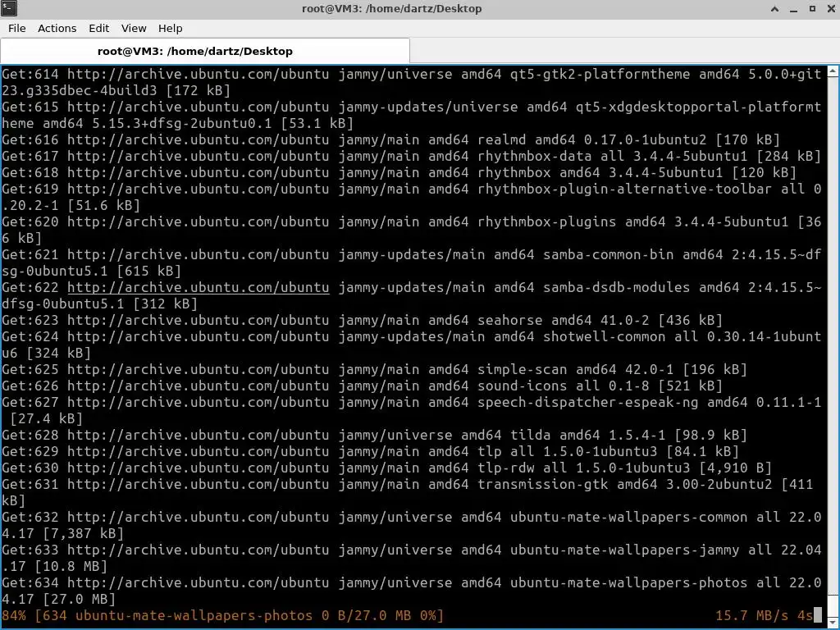Click 'simple-scan' package name
The width and height of the screenshot is (840, 630).
523,370
